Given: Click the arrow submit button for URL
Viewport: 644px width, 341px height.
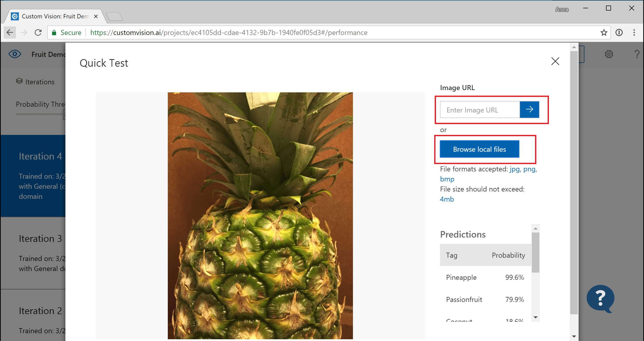Looking at the screenshot, I should [x=530, y=110].
